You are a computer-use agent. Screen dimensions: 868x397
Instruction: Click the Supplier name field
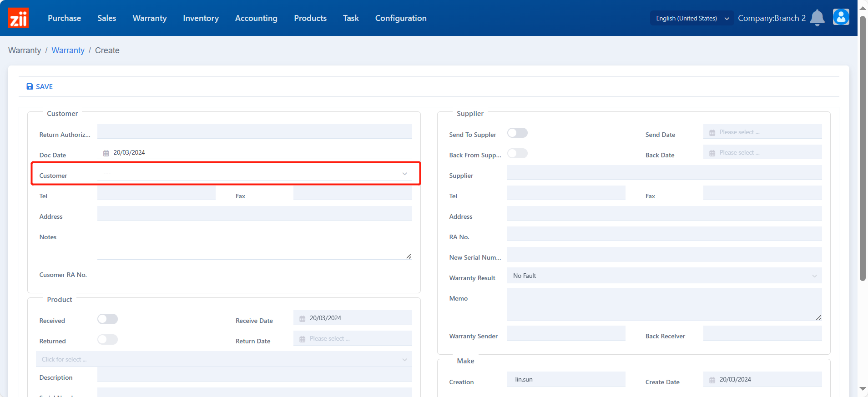664,172
